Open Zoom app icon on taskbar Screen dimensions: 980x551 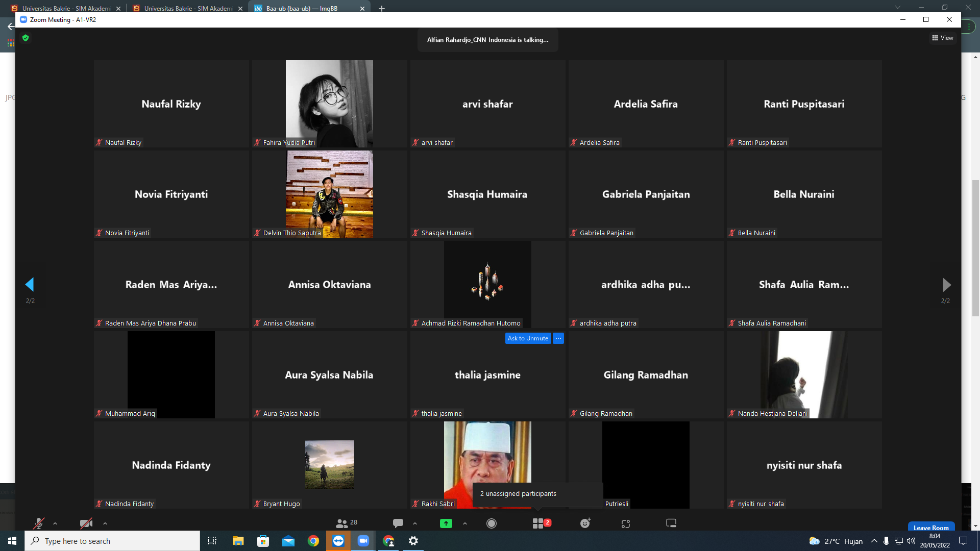(x=363, y=541)
